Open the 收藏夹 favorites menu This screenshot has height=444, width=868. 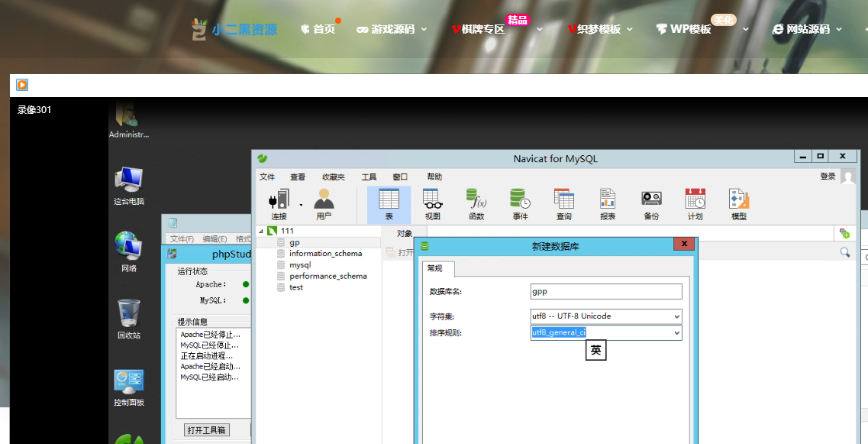(334, 177)
